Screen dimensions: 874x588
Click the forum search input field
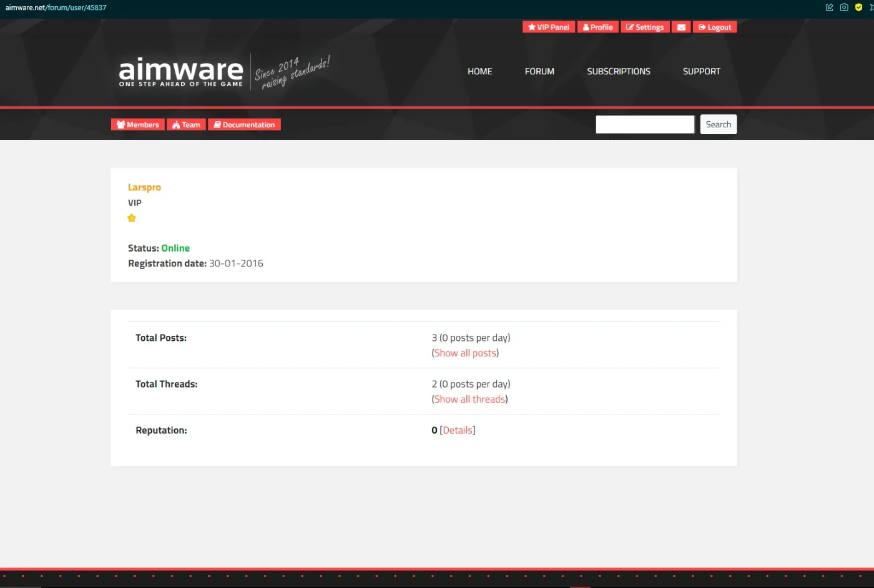pyautogui.click(x=645, y=124)
